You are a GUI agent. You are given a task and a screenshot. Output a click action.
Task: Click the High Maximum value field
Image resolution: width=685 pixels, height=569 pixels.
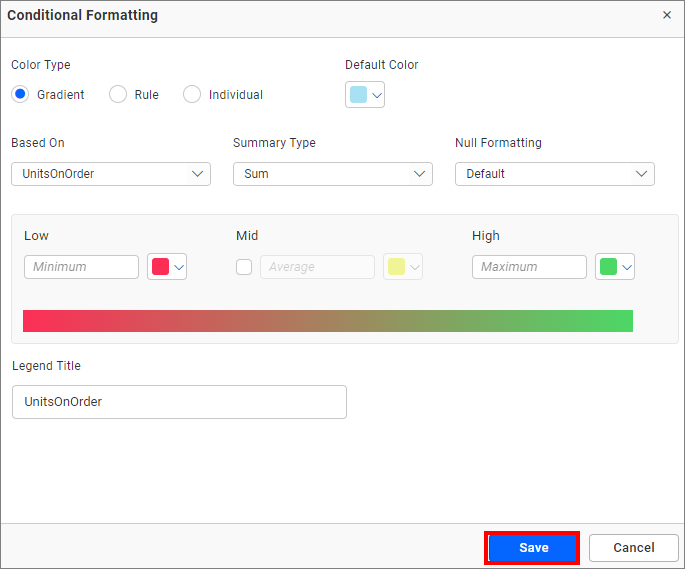point(529,267)
